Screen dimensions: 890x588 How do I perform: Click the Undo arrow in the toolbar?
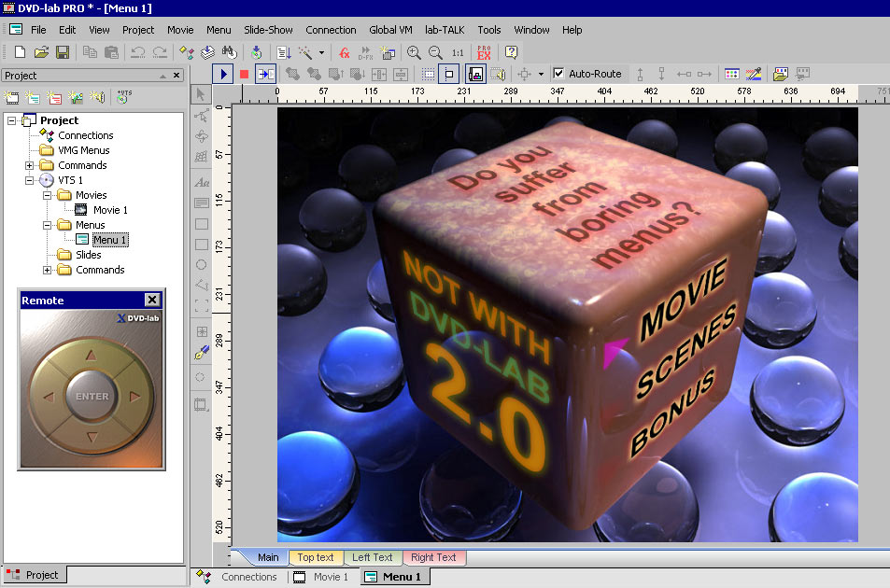pyautogui.click(x=138, y=52)
